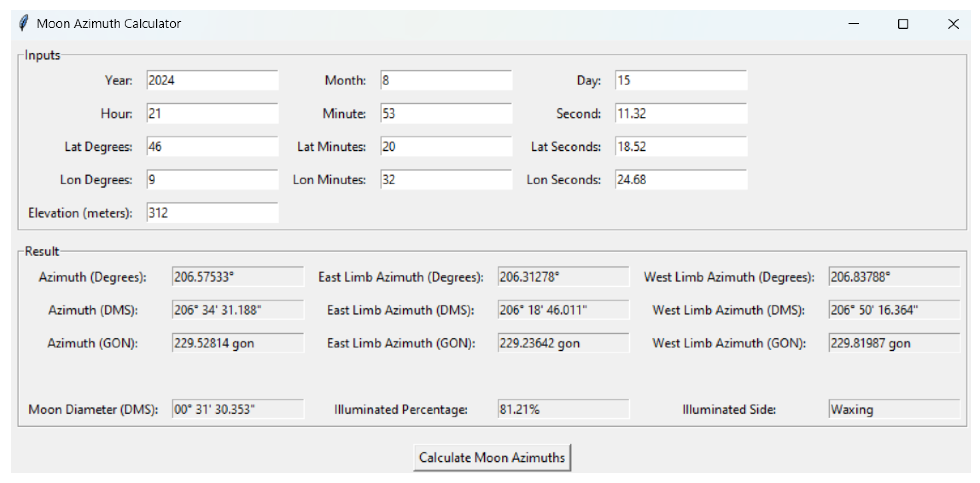Click the Azimuth (Degrees) result 206.57533°
This screenshot has height=483, width=980.
click(238, 276)
